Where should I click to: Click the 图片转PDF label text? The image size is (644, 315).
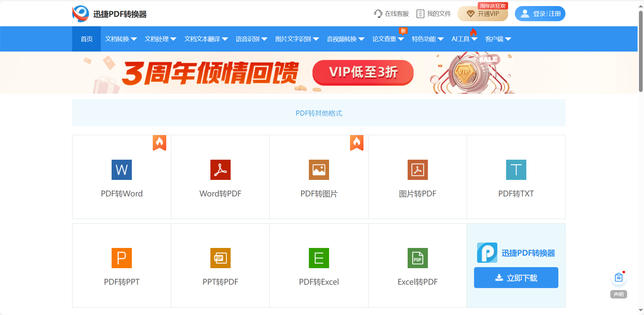coord(418,194)
